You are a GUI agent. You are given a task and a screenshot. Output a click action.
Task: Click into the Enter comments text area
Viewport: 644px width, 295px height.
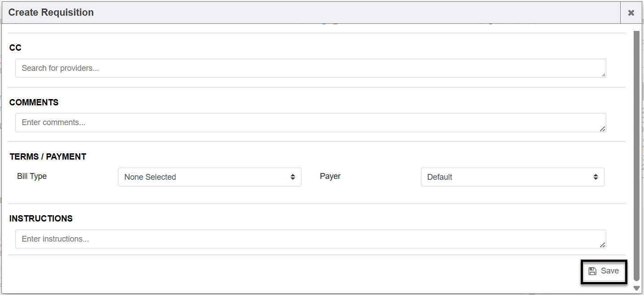click(310, 122)
